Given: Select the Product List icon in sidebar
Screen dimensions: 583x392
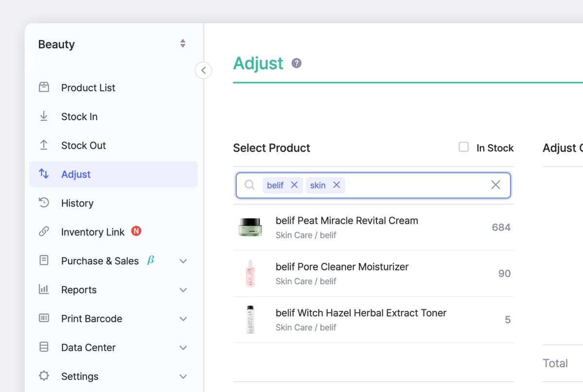Looking at the screenshot, I should point(44,87).
